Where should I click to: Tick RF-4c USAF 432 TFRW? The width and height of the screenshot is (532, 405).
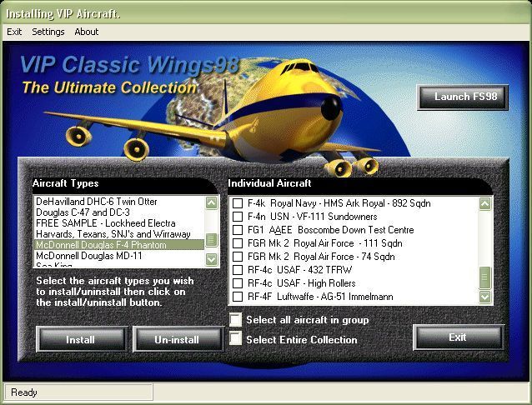coord(238,270)
